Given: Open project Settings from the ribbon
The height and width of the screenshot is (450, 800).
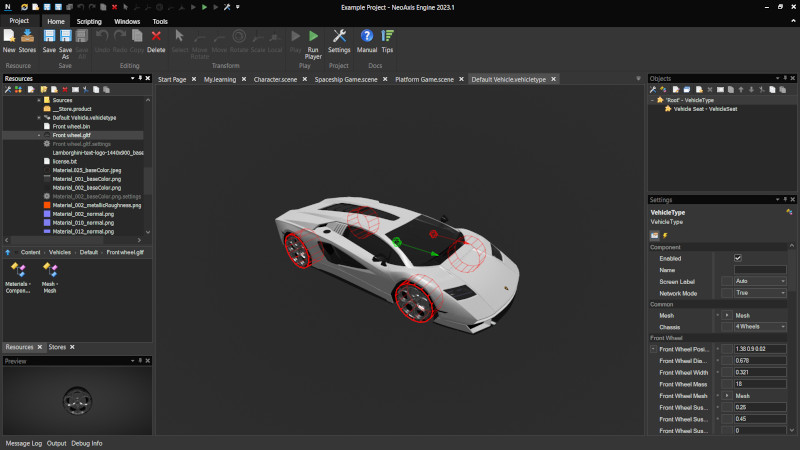Looking at the screenshot, I should tap(339, 41).
